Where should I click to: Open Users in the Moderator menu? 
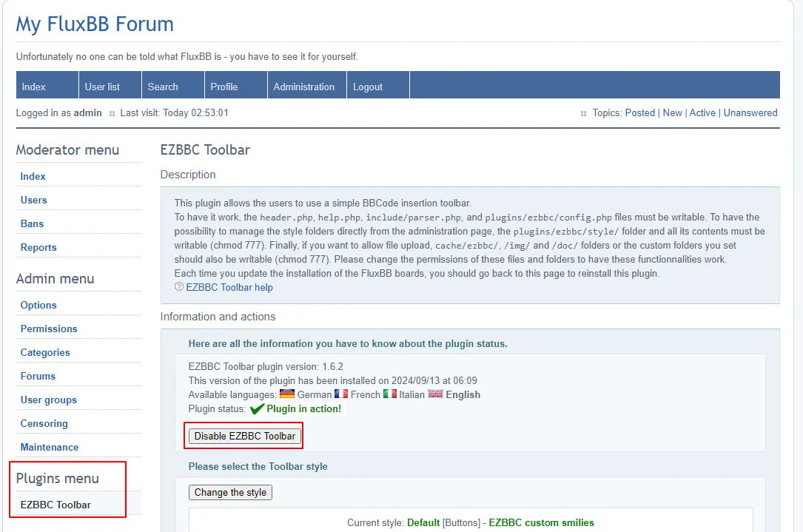(x=34, y=201)
